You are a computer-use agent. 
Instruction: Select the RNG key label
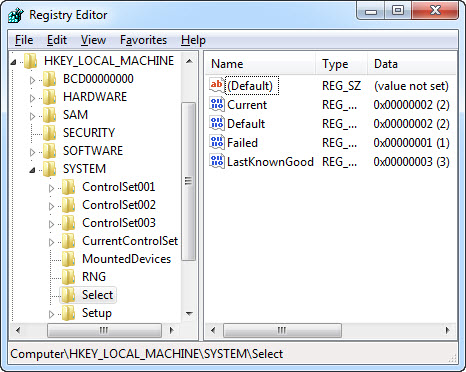(x=94, y=277)
